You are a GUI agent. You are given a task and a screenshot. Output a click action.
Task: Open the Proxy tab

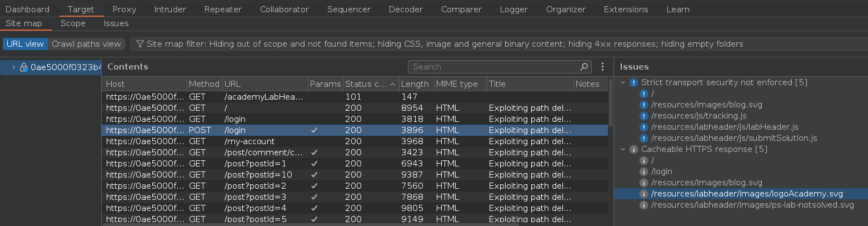124,9
